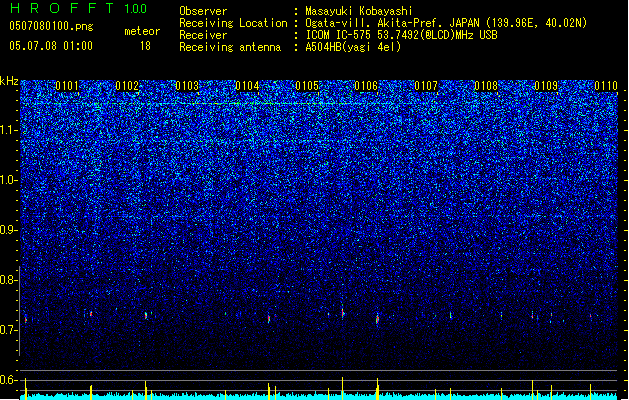
Task: Click the 0.8 frequency axis label
Action: [9, 280]
